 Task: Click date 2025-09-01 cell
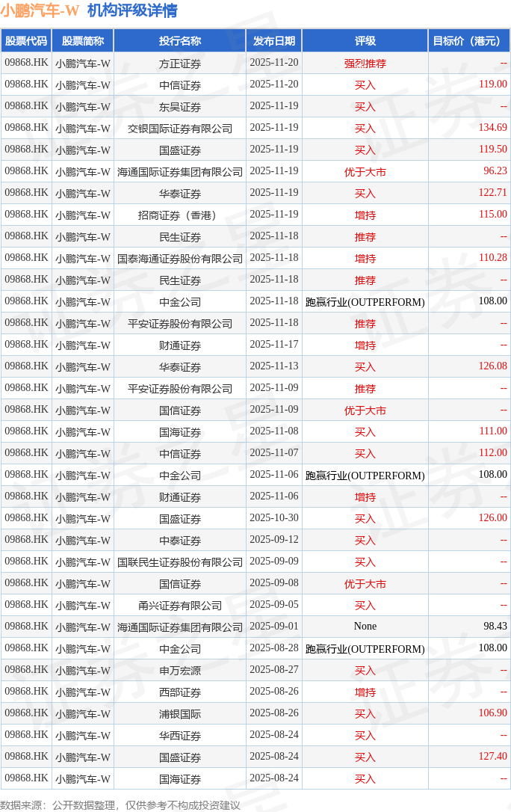click(x=274, y=627)
